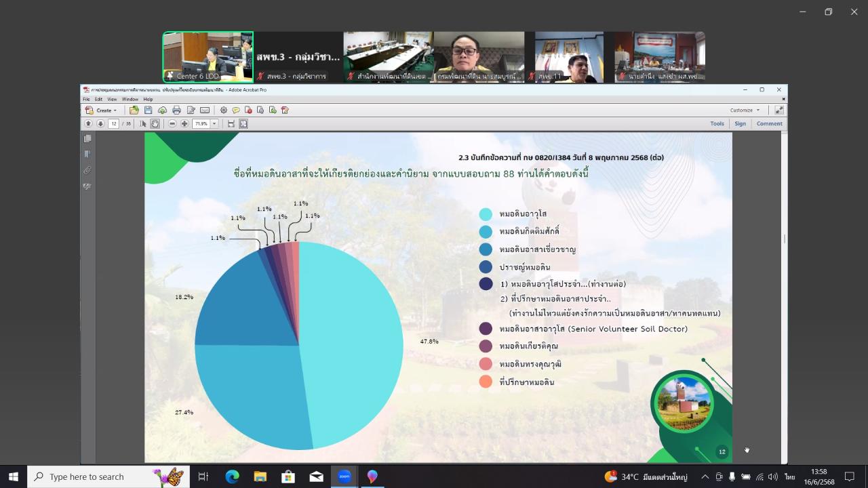Switch to the Select text tool

[142, 124]
